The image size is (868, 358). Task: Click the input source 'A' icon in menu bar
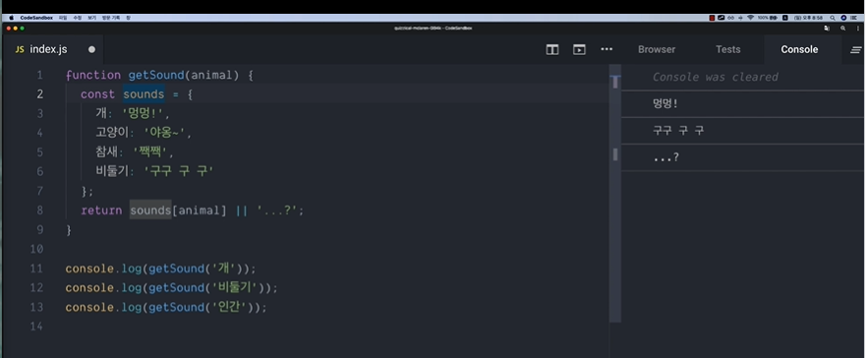point(785,18)
